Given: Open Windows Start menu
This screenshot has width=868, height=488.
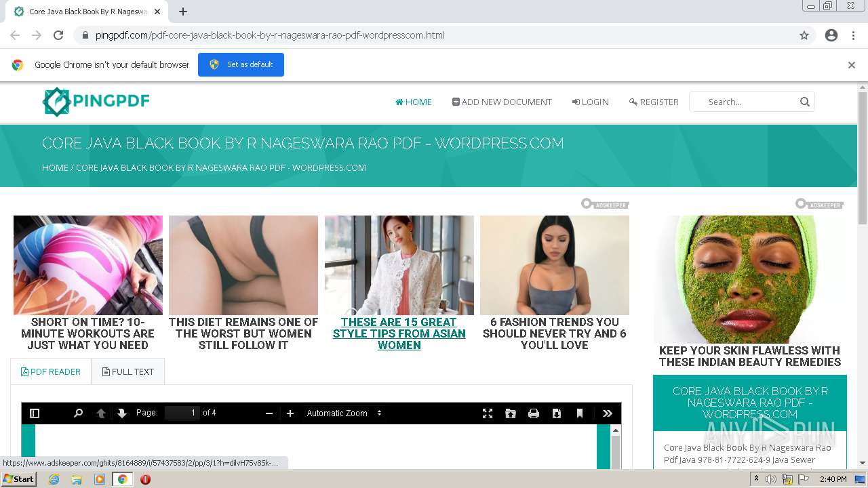Looking at the screenshot, I should click(18, 479).
